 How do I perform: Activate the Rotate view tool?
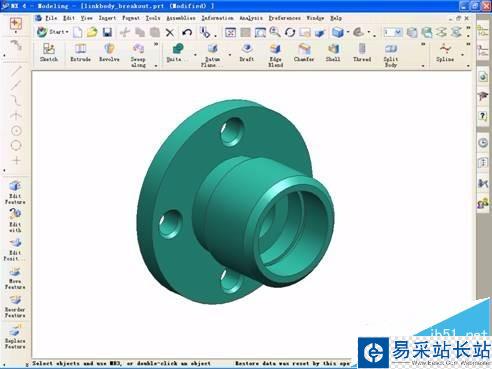290,32
